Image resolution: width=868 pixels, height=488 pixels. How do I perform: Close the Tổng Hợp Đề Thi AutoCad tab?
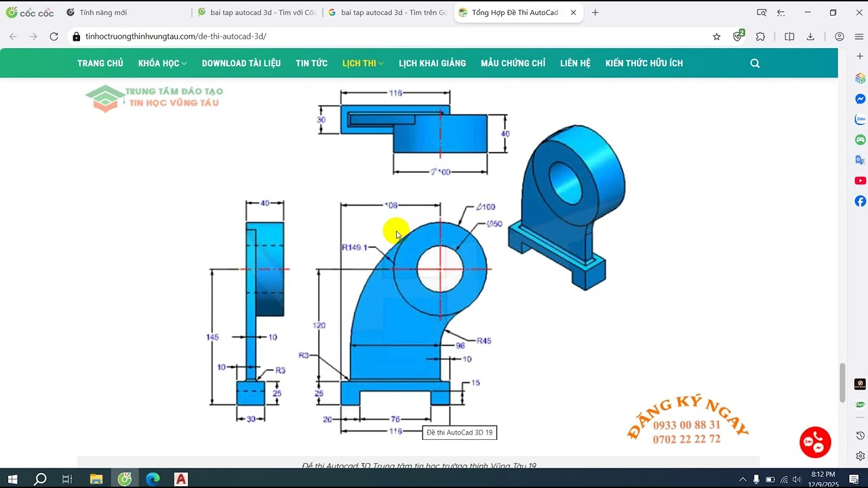(x=573, y=12)
